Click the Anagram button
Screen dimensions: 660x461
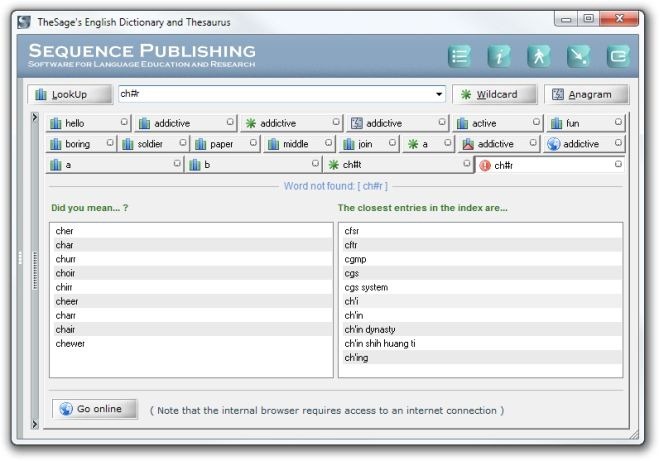(586, 94)
